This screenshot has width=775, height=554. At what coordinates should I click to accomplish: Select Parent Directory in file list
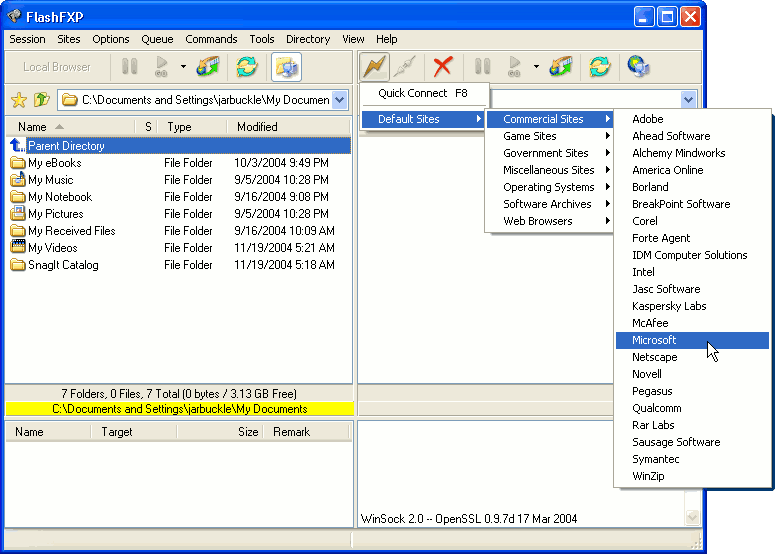(x=66, y=146)
